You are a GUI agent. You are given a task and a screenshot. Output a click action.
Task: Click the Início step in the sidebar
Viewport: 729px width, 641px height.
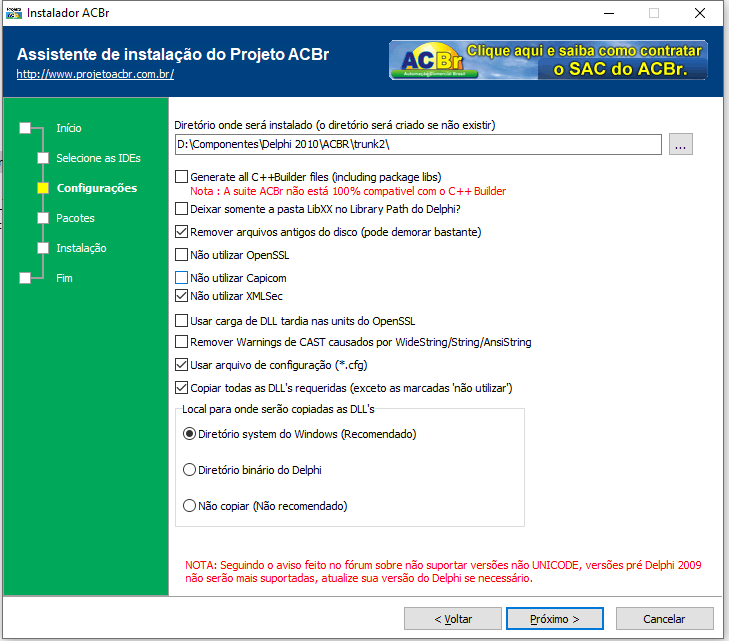point(69,128)
